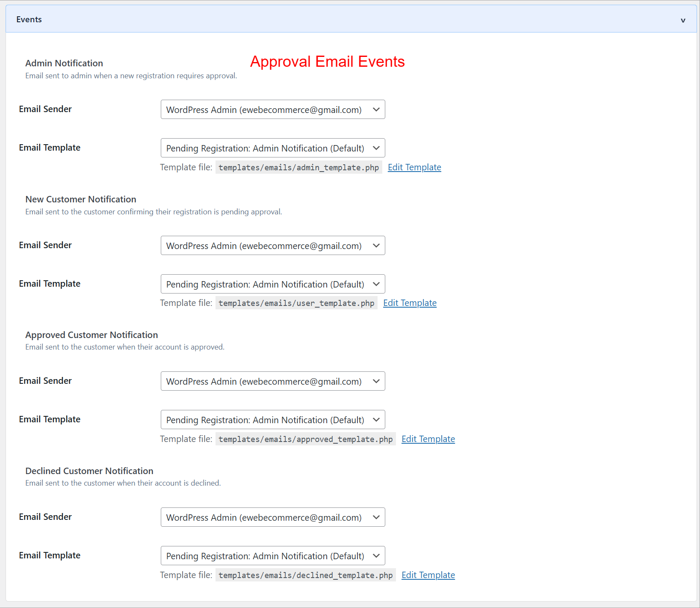Image resolution: width=700 pixels, height=608 pixels.
Task: Edit template link for user_template.php
Action: 410,303
